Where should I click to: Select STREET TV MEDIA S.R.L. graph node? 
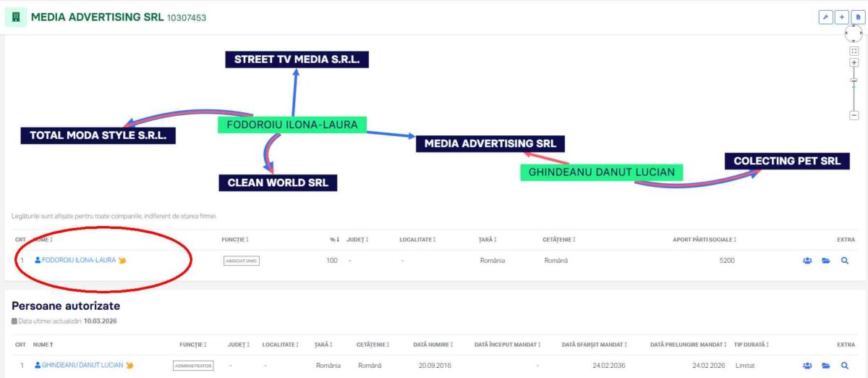point(297,59)
